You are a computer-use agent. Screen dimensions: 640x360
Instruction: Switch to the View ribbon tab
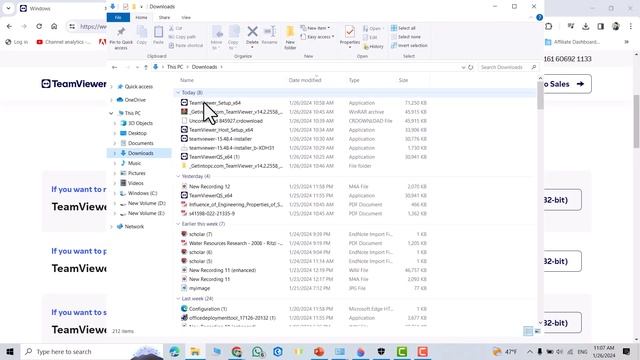[186, 18]
